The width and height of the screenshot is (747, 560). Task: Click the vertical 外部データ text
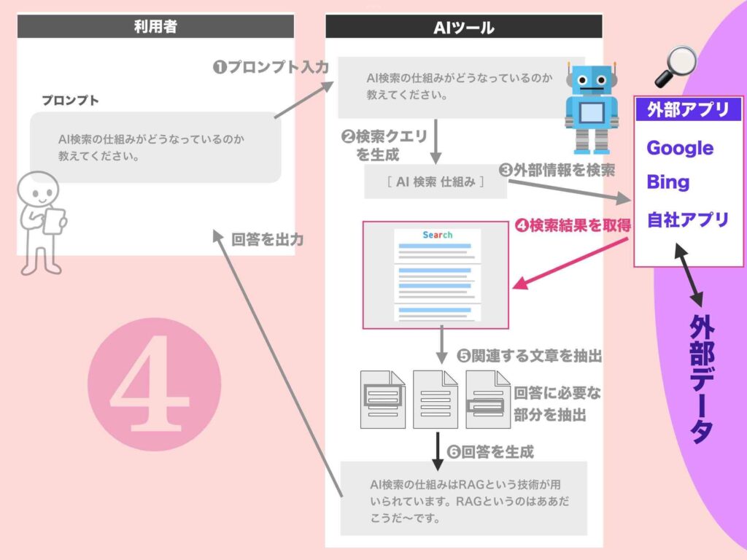[701, 379]
